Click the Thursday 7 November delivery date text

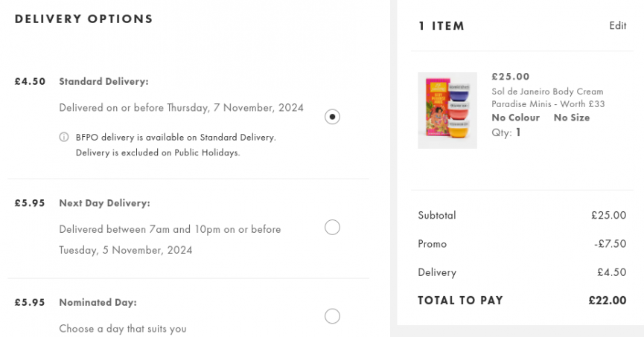(235, 108)
